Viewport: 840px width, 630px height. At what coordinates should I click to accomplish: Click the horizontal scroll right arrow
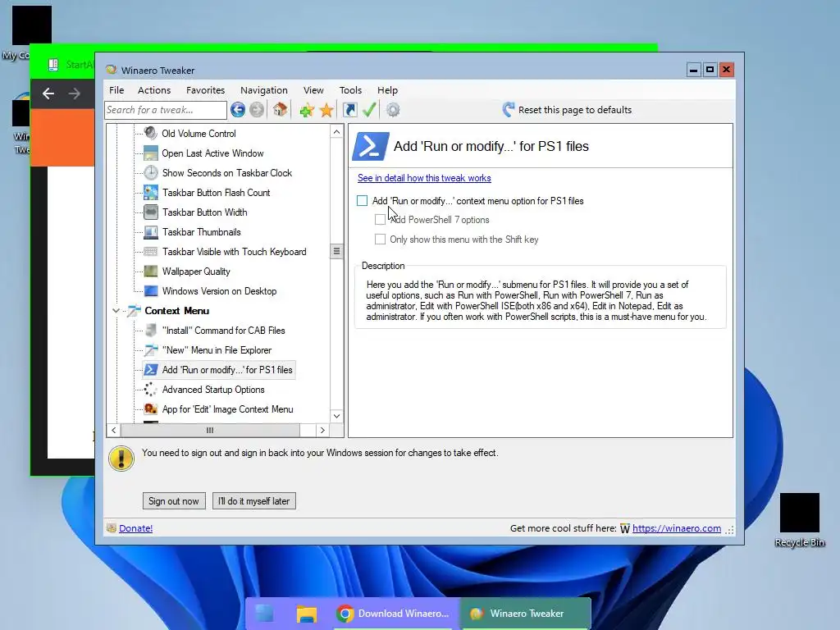pyautogui.click(x=322, y=430)
